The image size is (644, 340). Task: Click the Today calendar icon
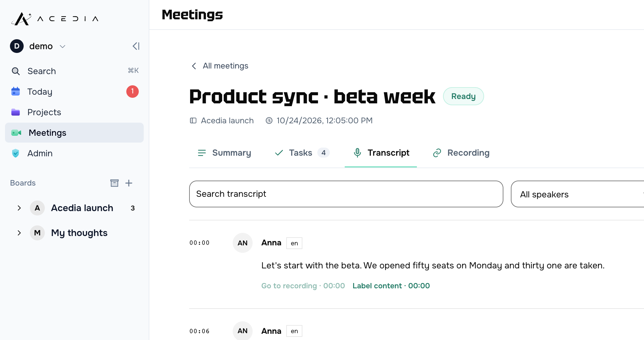coord(16,92)
